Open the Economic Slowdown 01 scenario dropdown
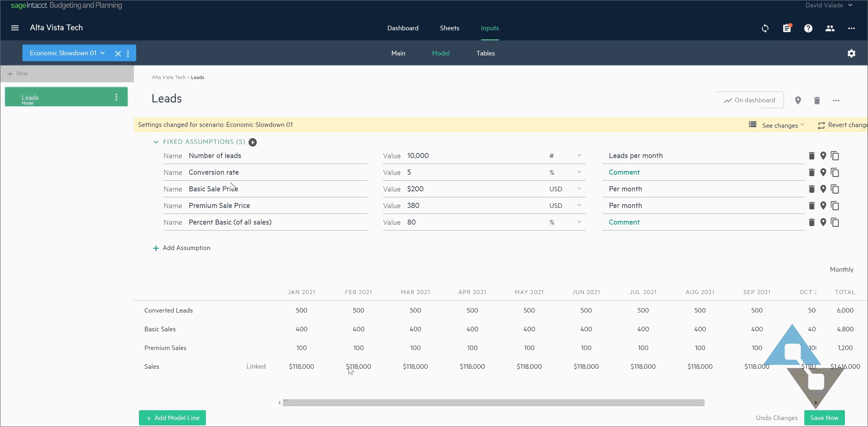This screenshot has width=868, height=427. [67, 53]
